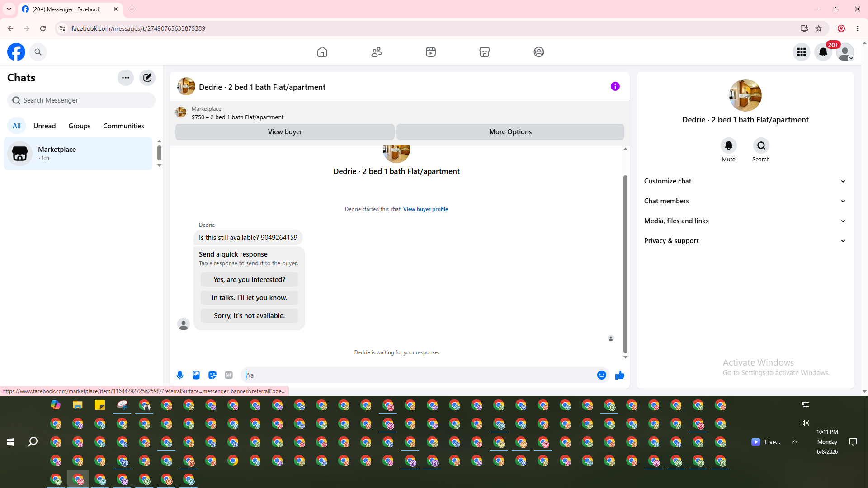Image resolution: width=868 pixels, height=488 pixels.
Task: Click the More Options button
Action: click(510, 132)
